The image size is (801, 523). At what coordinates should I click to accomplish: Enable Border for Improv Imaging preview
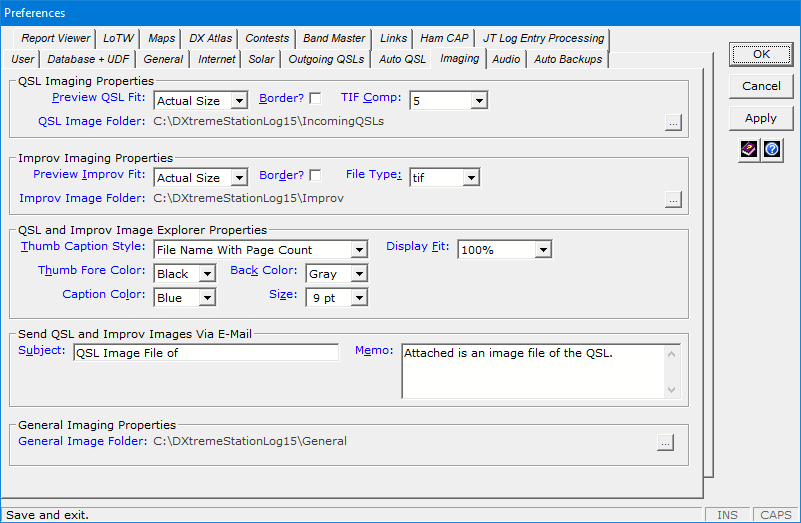[x=315, y=176]
